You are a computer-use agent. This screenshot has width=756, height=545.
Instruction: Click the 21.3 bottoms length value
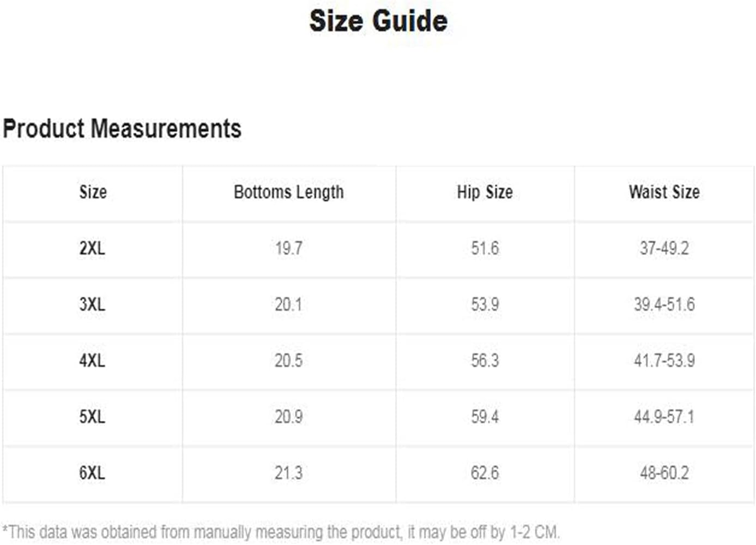288,472
